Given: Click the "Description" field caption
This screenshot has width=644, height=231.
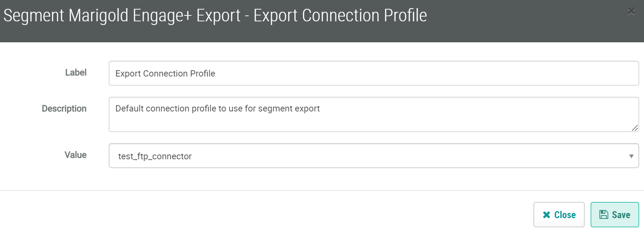Looking at the screenshot, I should tap(64, 109).
